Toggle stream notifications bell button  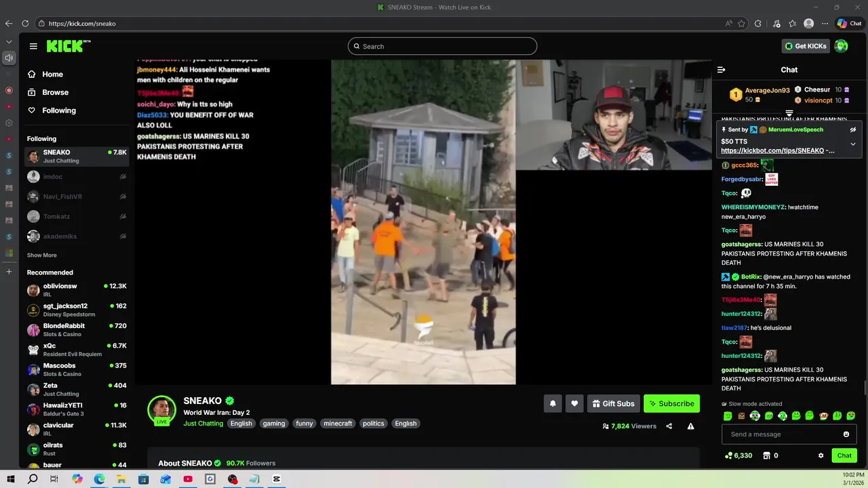(x=553, y=403)
